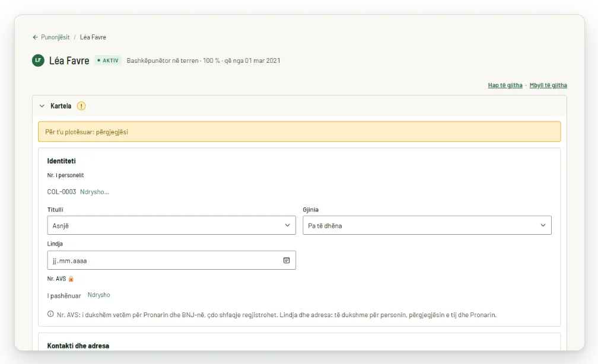The width and height of the screenshot is (598, 364).
Task: Collapse the Kartela section chevron
Action: pos(42,106)
